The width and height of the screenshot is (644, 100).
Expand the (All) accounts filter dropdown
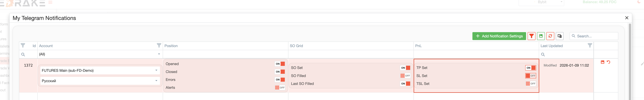point(159,54)
